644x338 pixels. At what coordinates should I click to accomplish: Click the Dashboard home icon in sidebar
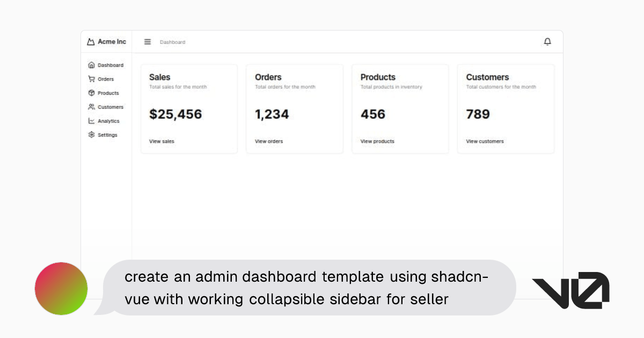[x=91, y=65]
